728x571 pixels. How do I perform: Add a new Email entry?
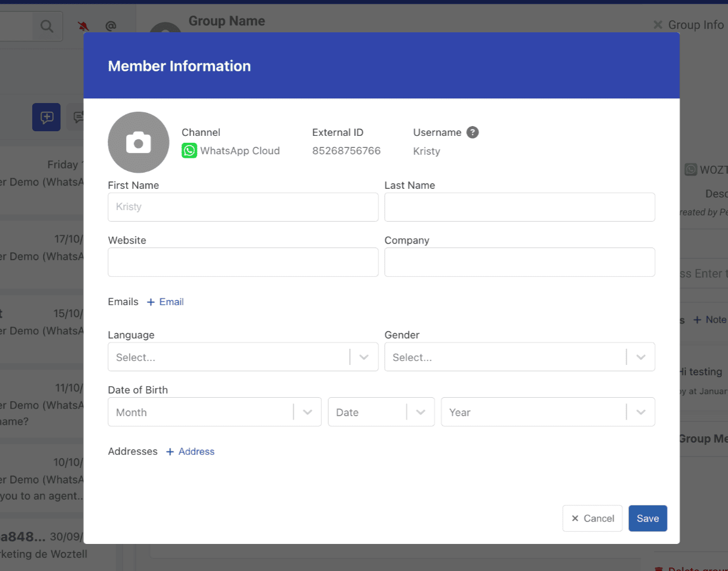[165, 302]
